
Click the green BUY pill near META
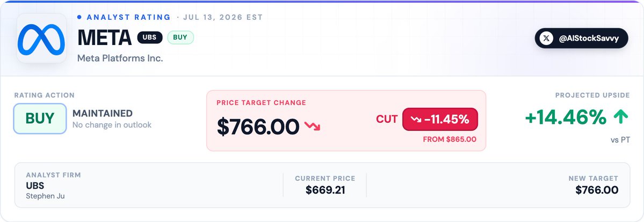[180, 38]
